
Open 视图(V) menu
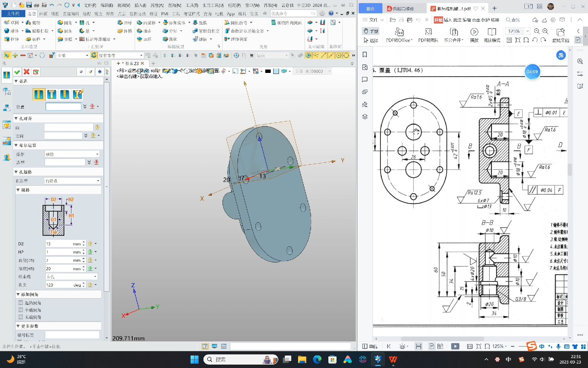(x=124, y=5)
